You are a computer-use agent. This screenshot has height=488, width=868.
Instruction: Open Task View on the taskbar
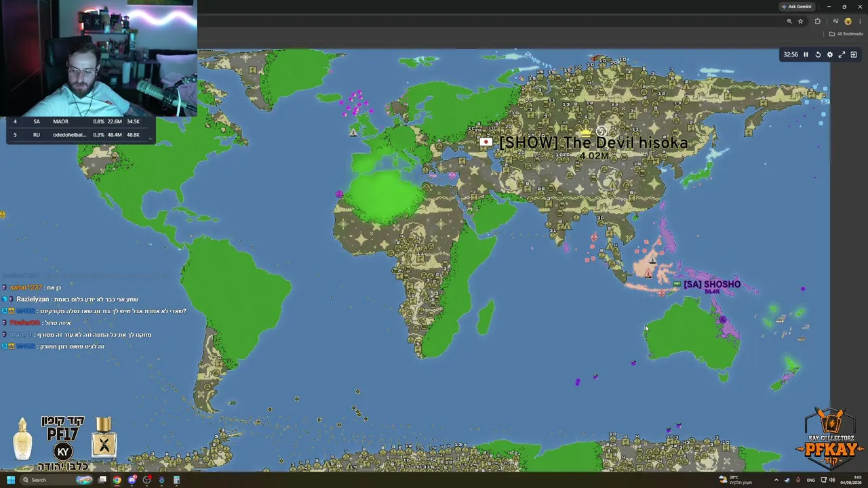pyautogui.click(x=102, y=480)
